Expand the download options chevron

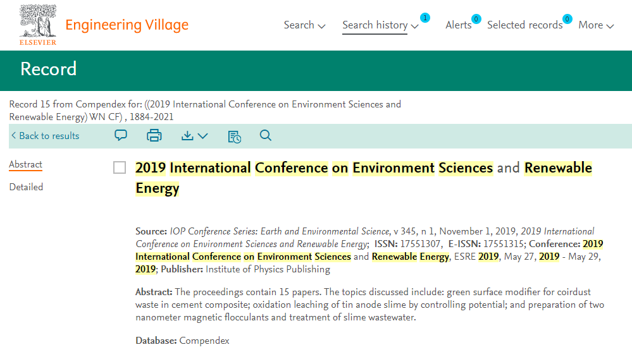click(x=202, y=136)
